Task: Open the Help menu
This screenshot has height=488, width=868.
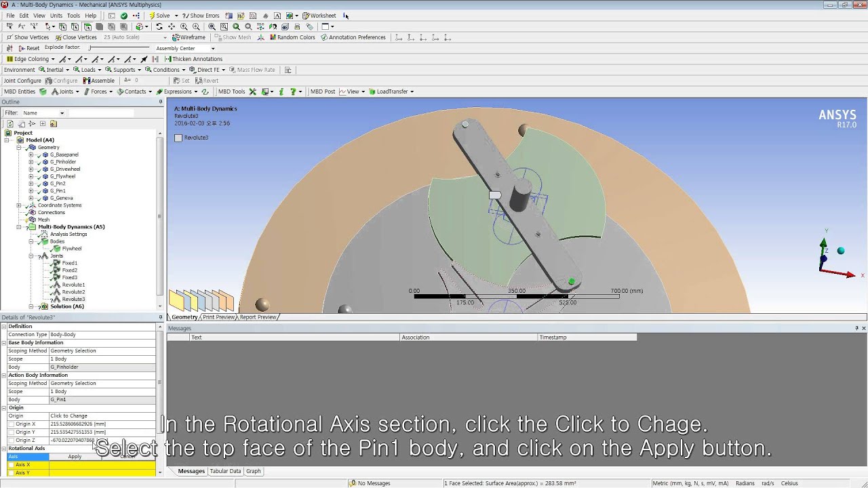Action: 90,16
